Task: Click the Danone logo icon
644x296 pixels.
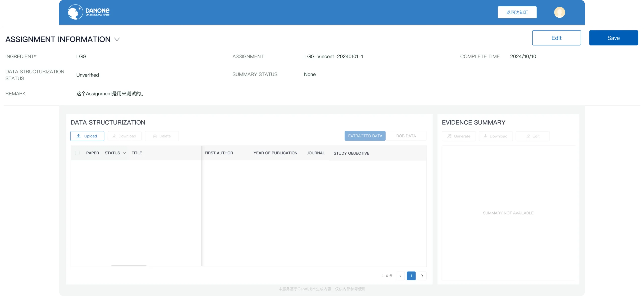Action: (x=75, y=12)
